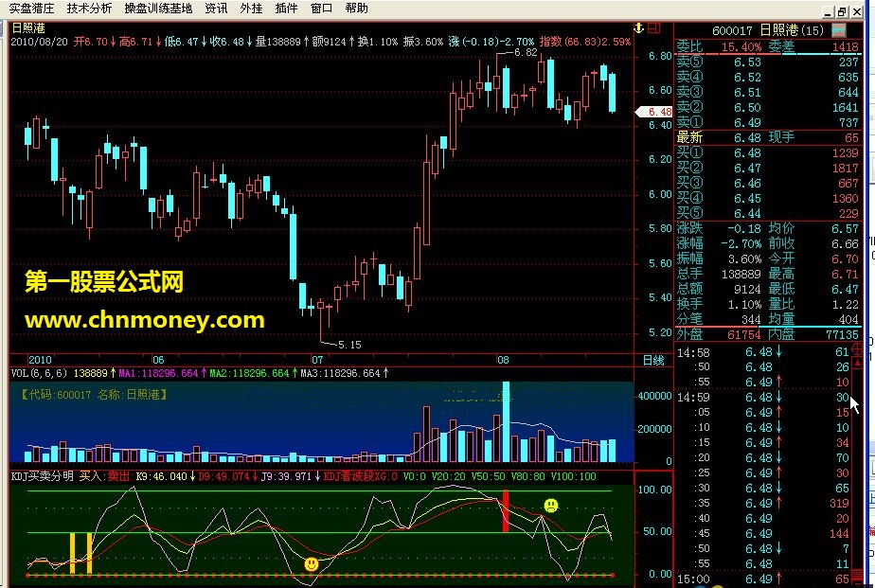Click the 内盘 77135 value
The width and height of the screenshot is (875, 588).
pyautogui.click(x=842, y=334)
